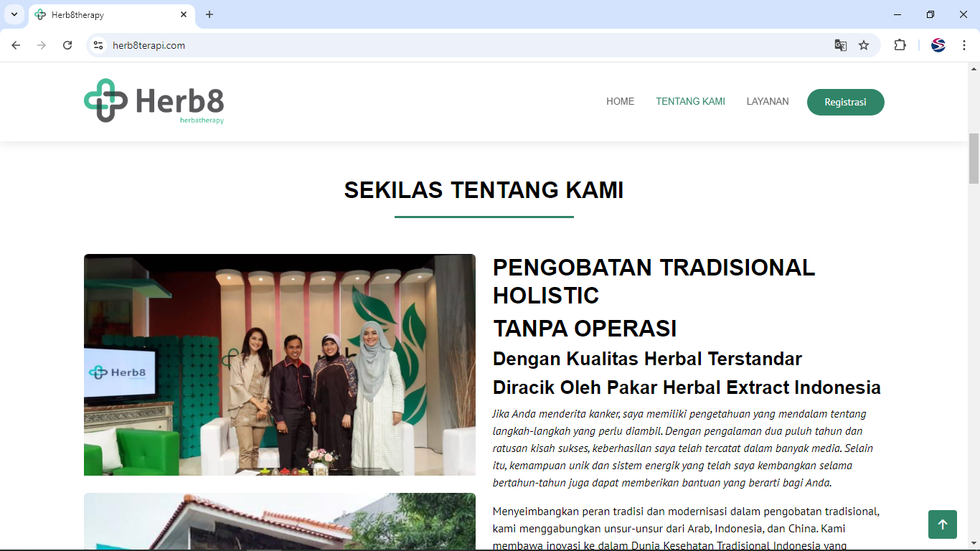Click the green Registrasi button
Screen dimensions: 980x551
click(845, 102)
